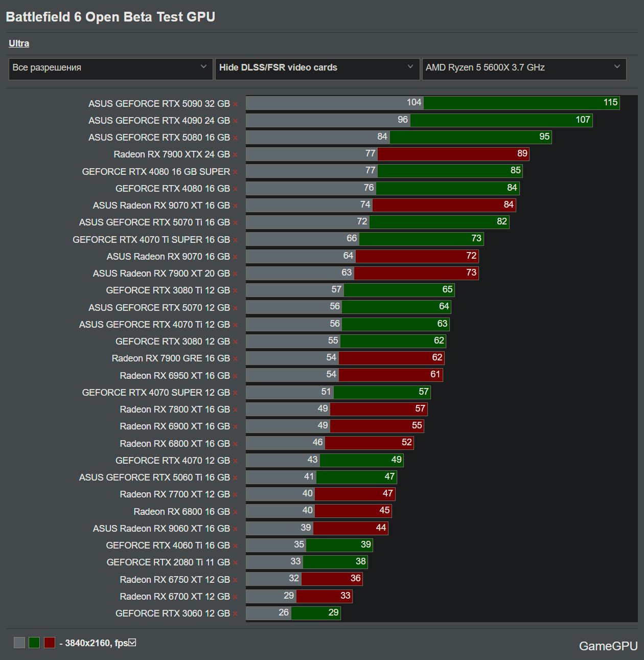644x660 pixels.
Task: Remove Radeon RX 6900 XT 16 GB row
Action: pyautogui.click(x=236, y=427)
